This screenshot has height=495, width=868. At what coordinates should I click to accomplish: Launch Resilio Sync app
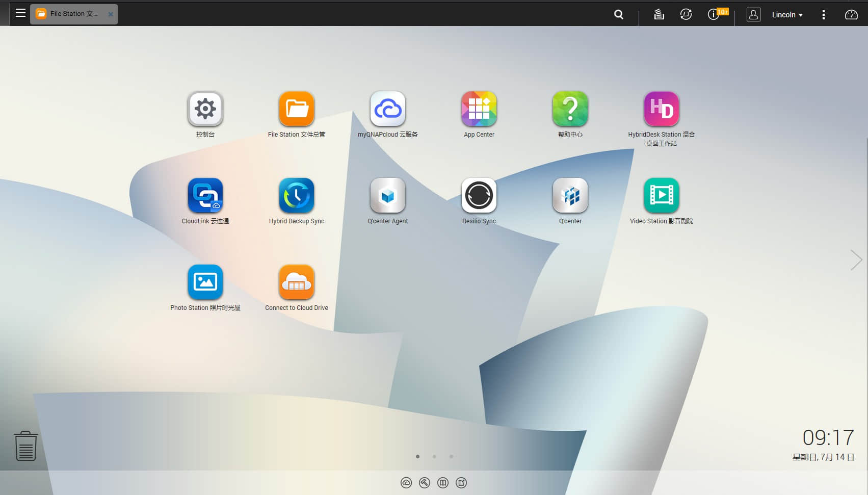[x=479, y=195]
